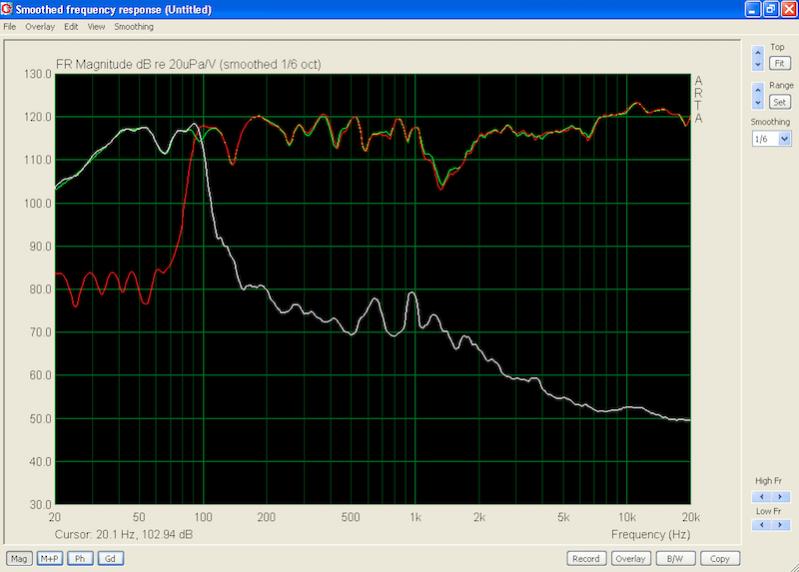Click the Overlay button at the bottom right
The image size is (799, 572).
pyautogui.click(x=630, y=559)
